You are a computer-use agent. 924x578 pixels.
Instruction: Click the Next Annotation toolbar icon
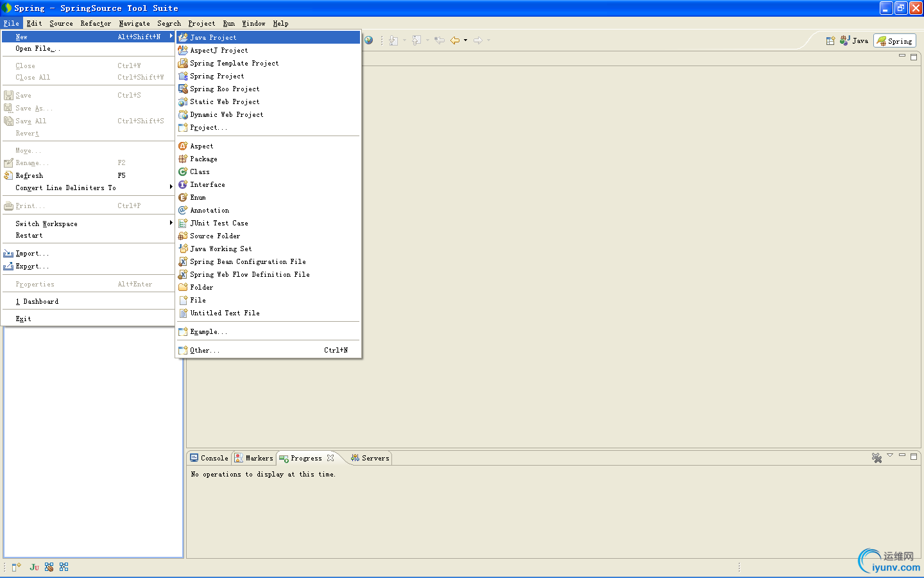(x=394, y=40)
